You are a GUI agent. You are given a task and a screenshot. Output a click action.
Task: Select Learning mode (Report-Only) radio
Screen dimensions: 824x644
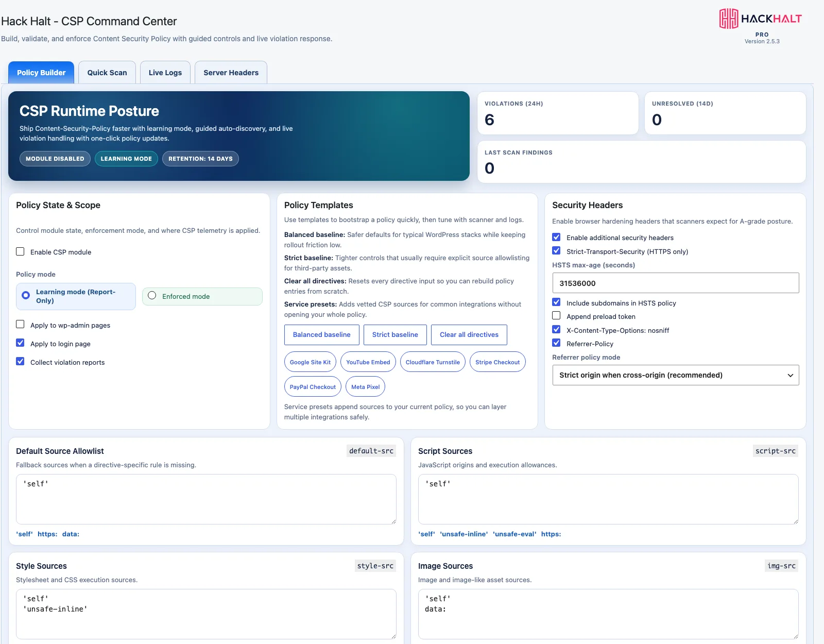point(26,296)
